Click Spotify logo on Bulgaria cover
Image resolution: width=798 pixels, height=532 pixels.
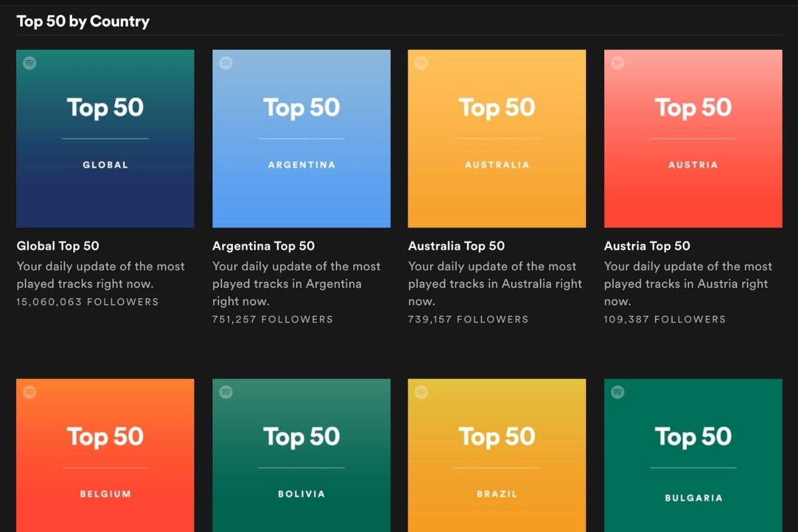point(618,392)
